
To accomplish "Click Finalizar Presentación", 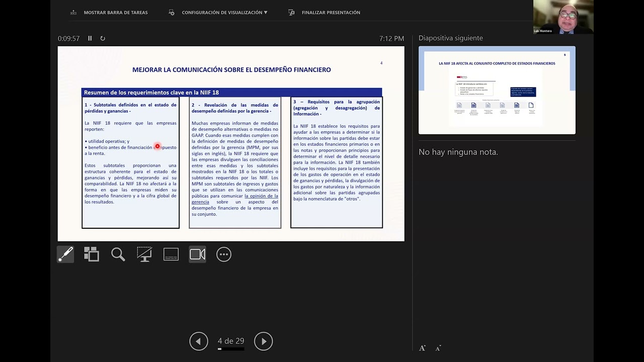I will 331,13.
